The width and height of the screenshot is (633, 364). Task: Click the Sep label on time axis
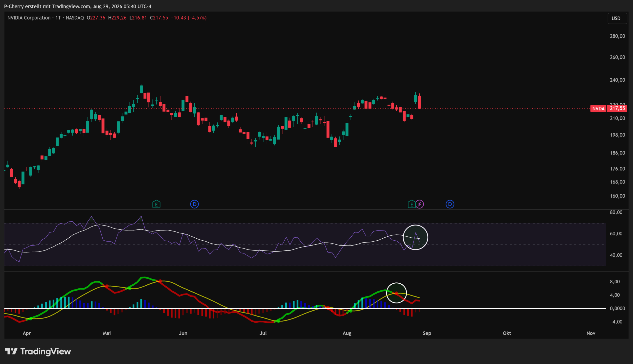pos(427,333)
